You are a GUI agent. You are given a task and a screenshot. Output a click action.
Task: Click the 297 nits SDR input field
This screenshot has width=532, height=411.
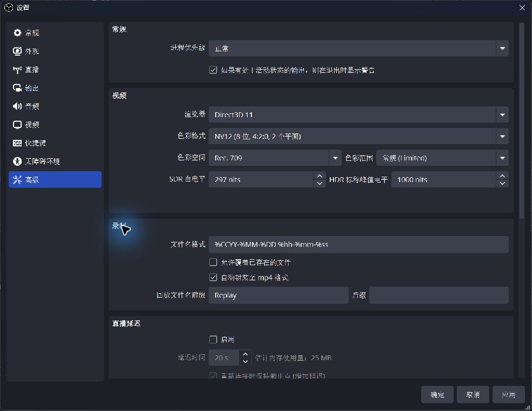coord(261,180)
